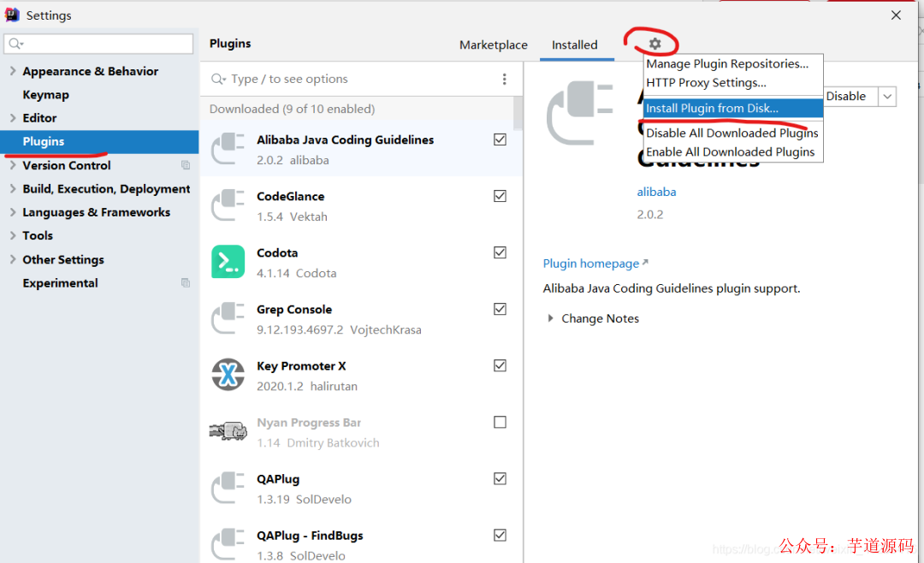This screenshot has width=924, height=563.
Task: Choose Install Plugin from Disk
Action: coord(733,108)
